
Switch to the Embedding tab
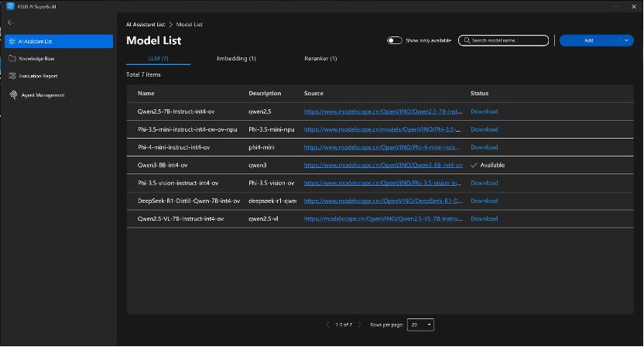tap(236, 59)
